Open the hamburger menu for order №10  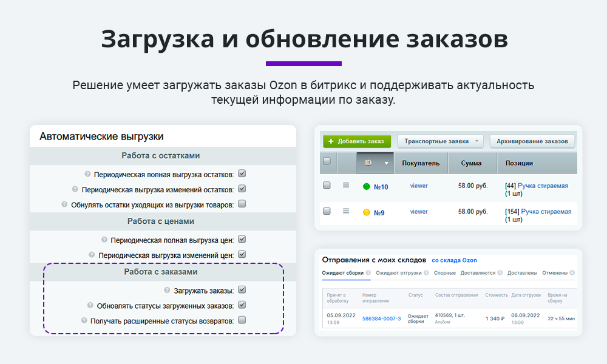pos(345,184)
